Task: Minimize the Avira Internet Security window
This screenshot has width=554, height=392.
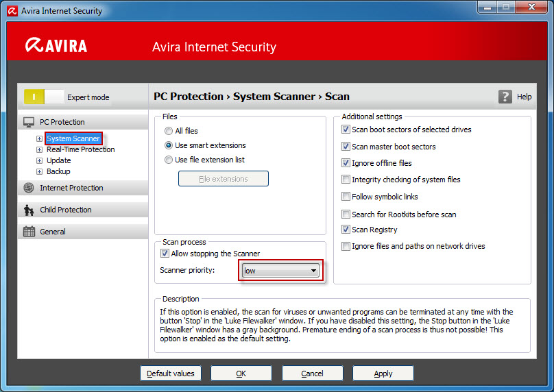Action: click(487, 7)
